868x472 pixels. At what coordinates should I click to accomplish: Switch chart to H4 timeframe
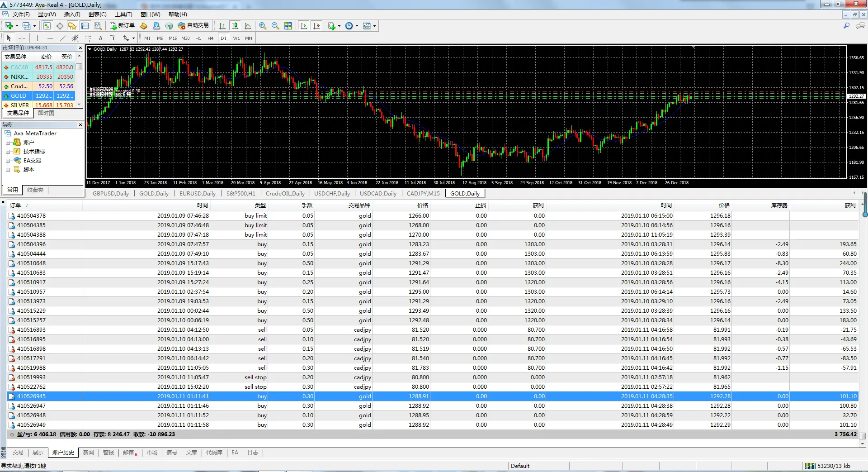211,38
